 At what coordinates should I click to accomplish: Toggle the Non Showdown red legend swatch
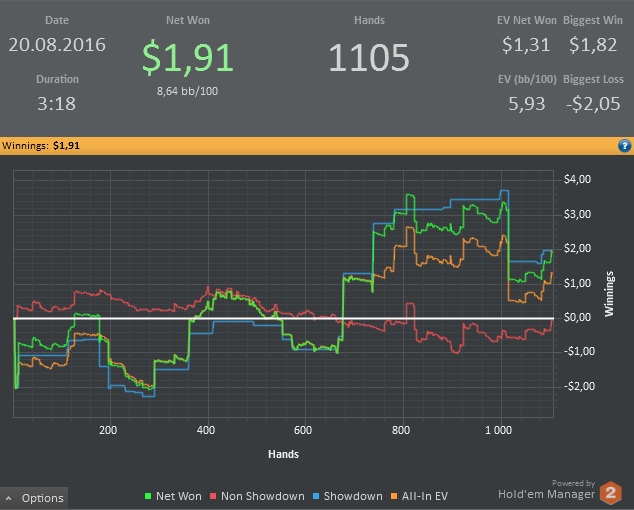point(213,496)
